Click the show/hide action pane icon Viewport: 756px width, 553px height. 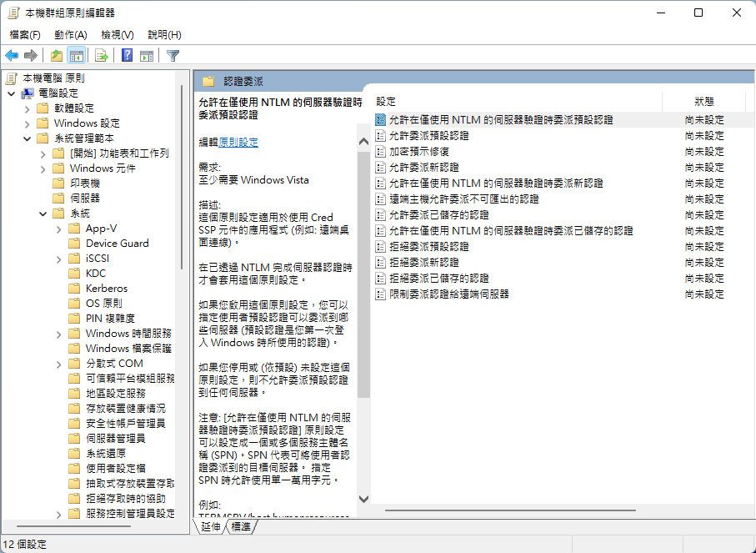tap(147, 56)
